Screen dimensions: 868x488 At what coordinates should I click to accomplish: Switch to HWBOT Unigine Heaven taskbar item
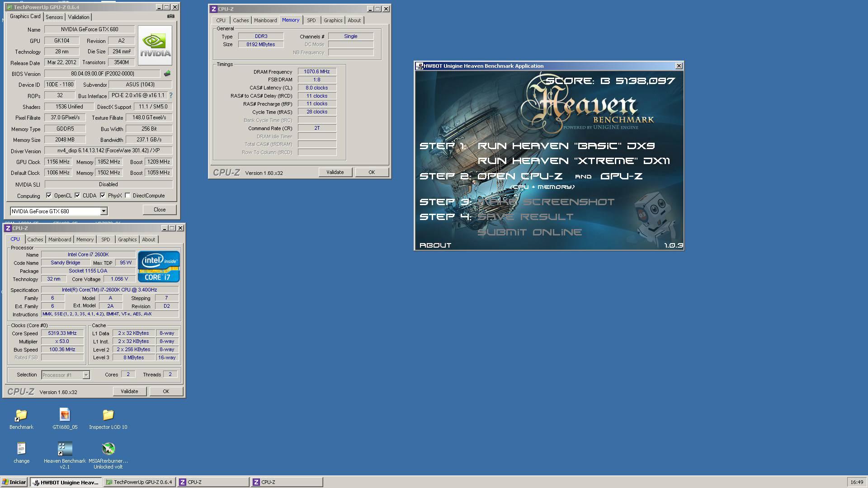click(66, 482)
